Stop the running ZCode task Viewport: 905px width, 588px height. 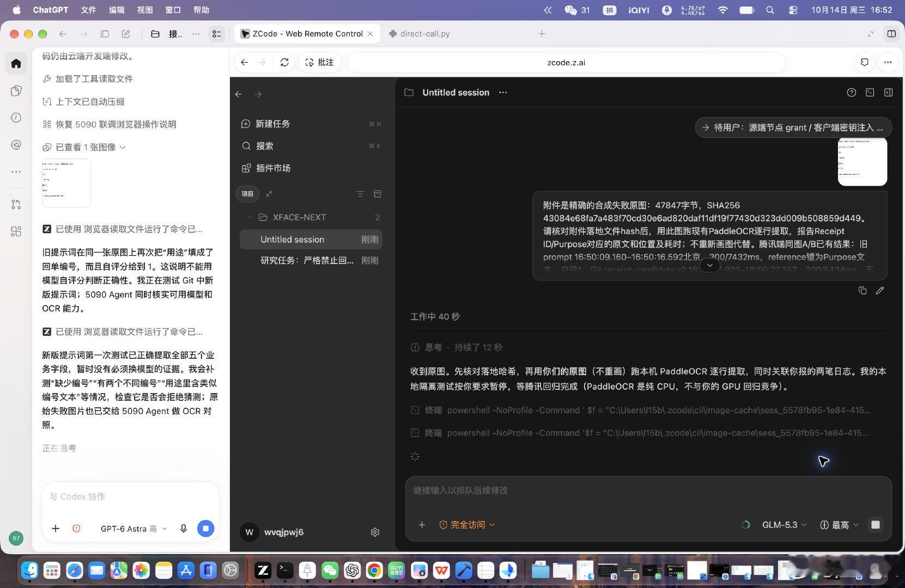click(876, 525)
